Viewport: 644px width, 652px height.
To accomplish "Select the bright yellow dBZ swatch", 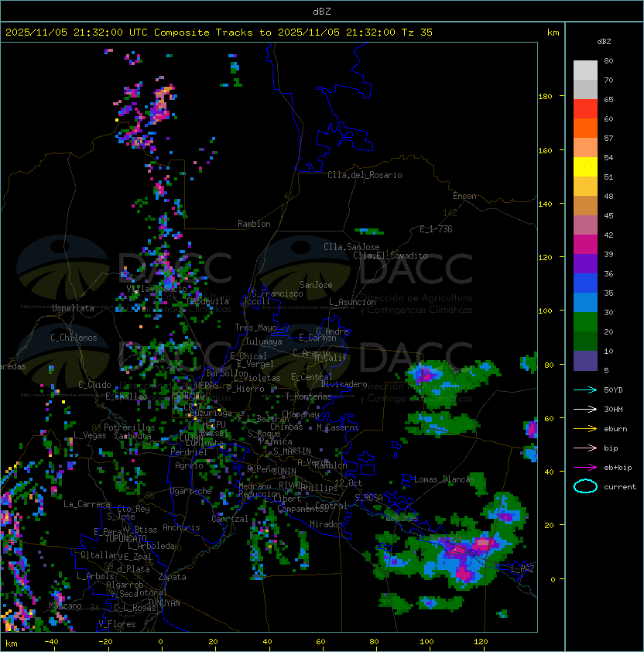I will (585, 167).
